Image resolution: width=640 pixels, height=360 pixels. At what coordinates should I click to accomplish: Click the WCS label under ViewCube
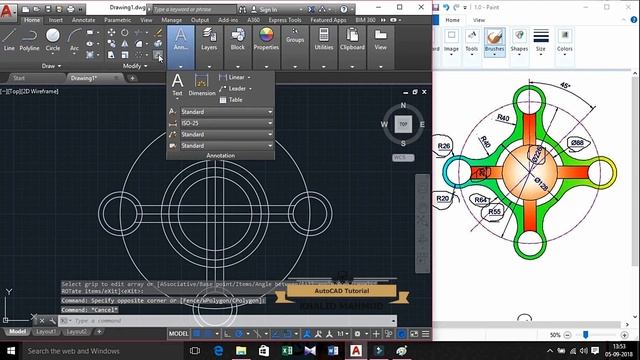(402, 158)
